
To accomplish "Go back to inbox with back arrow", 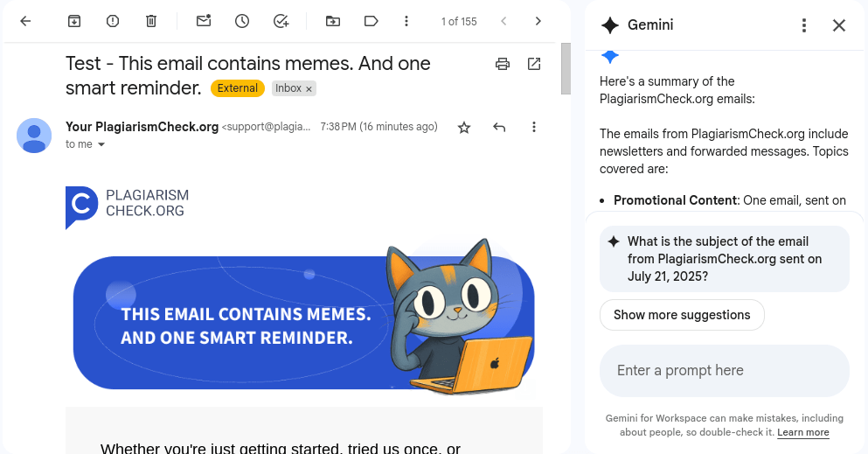I will click(25, 21).
